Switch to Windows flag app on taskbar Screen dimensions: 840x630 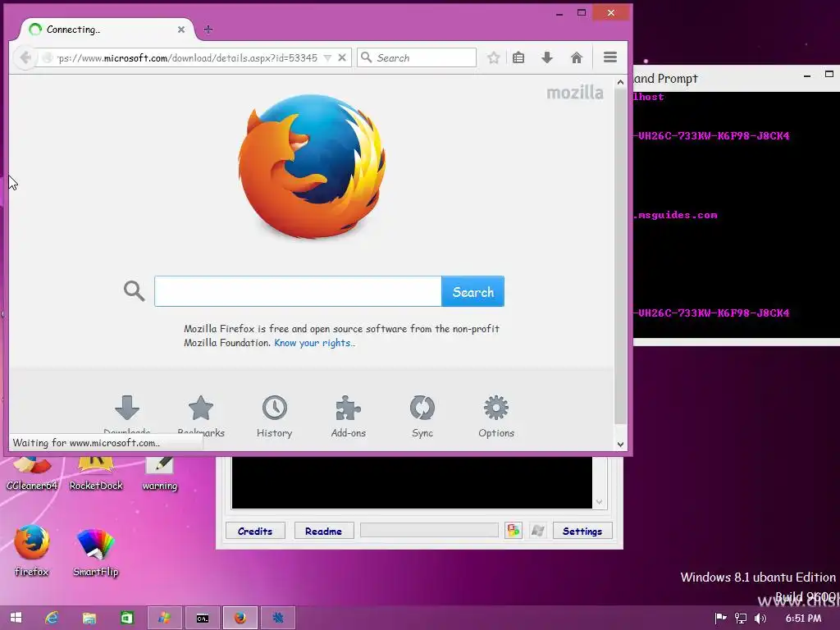click(x=164, y=618)
